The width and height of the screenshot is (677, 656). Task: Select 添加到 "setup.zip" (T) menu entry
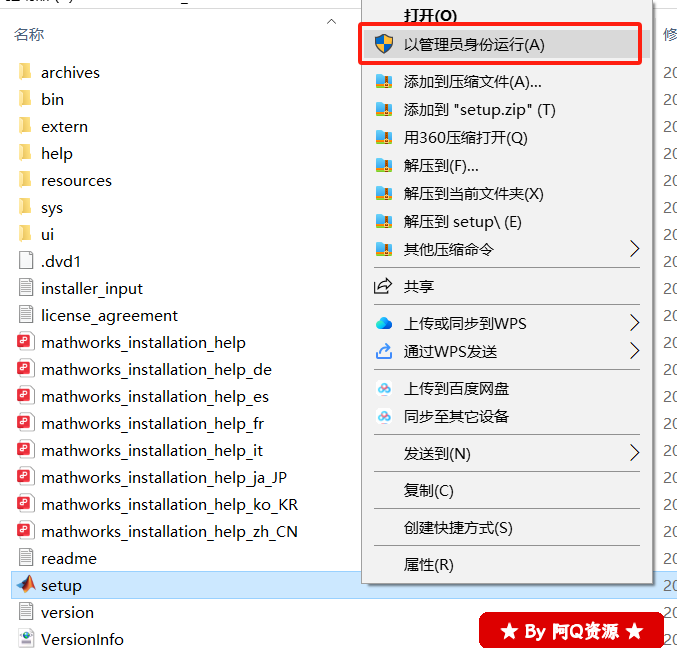tap(479, 109)
